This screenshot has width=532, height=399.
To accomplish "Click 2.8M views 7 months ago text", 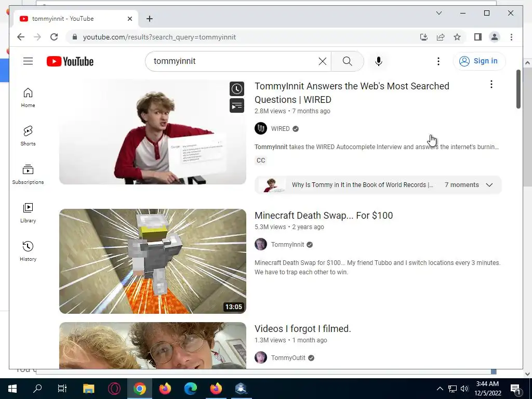I will (x=292, y=111).
